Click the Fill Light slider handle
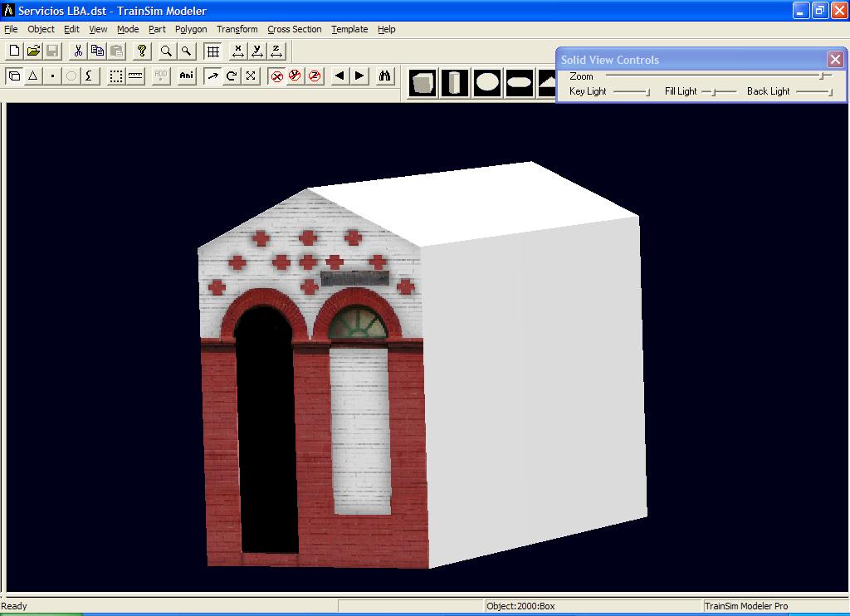 [714, 91]
